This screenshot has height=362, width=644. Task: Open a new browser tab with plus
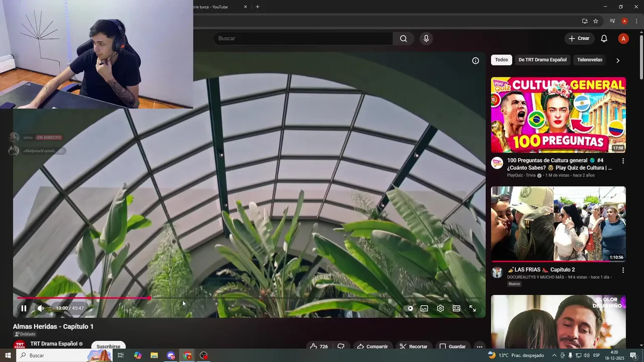point(258,7)
